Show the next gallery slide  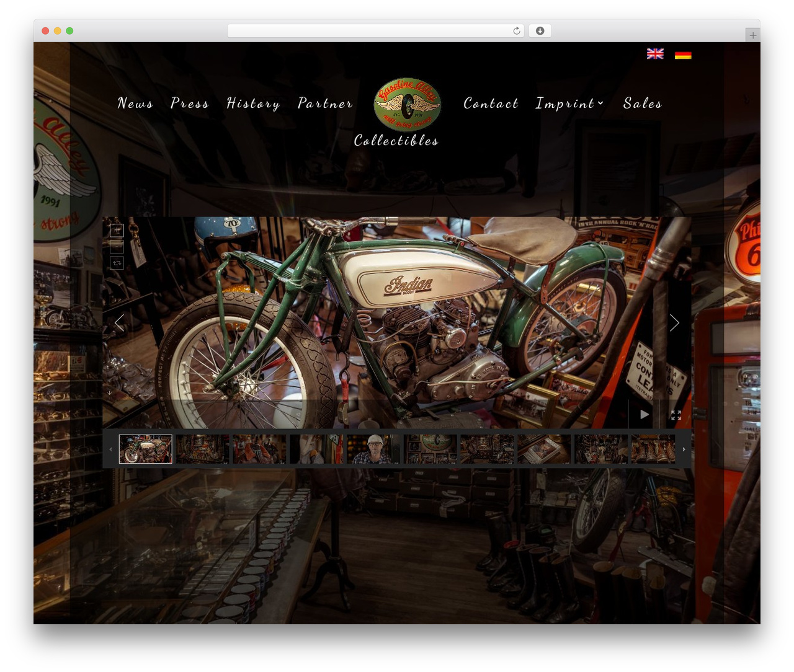pos(674,322)
